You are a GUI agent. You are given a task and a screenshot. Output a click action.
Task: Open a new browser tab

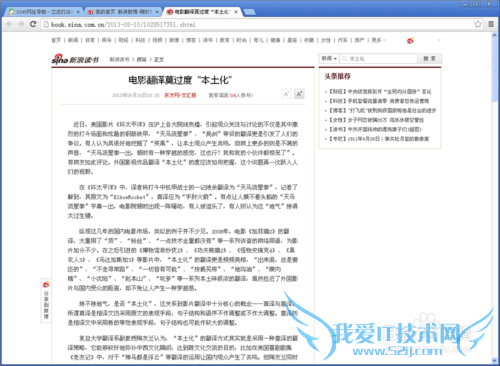(249, 12)
